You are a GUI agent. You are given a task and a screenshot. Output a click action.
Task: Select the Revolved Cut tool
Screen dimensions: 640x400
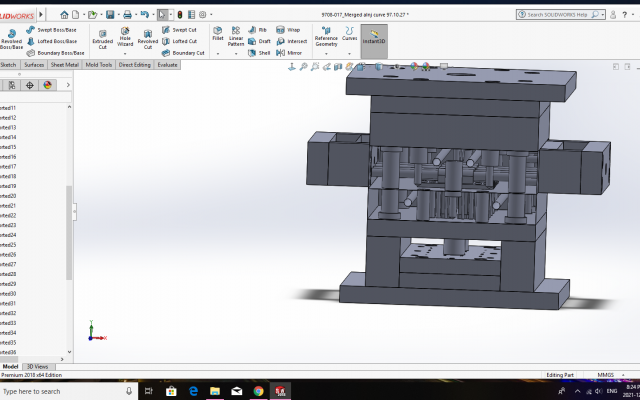[148, 39]
